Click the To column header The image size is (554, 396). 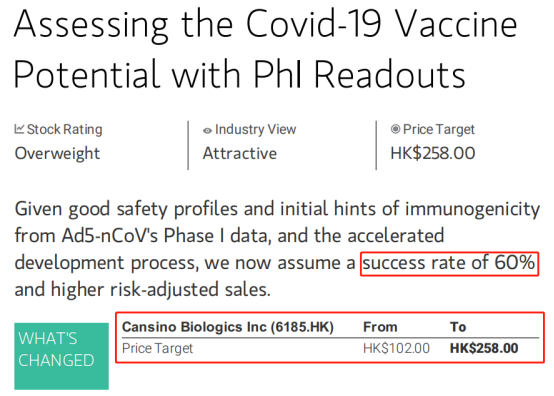click(x=458, y=327)
